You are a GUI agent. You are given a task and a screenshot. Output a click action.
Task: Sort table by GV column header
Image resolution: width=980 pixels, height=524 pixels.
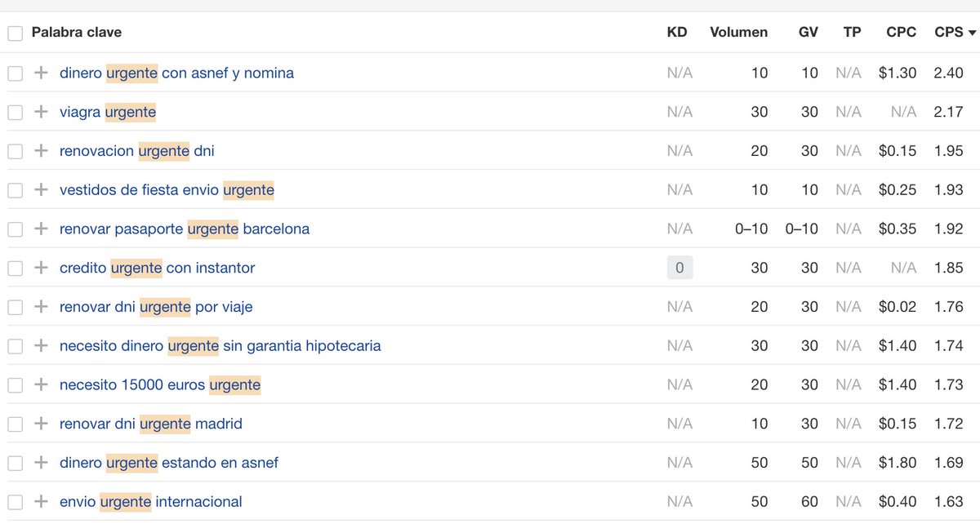pos(808,33)
